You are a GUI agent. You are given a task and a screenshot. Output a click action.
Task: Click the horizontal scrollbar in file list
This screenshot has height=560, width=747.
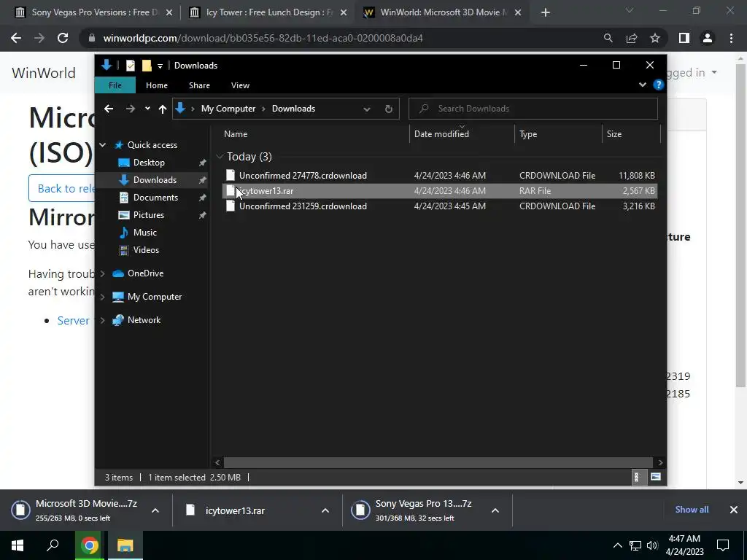pyautogui.click(x=438, y=462)
